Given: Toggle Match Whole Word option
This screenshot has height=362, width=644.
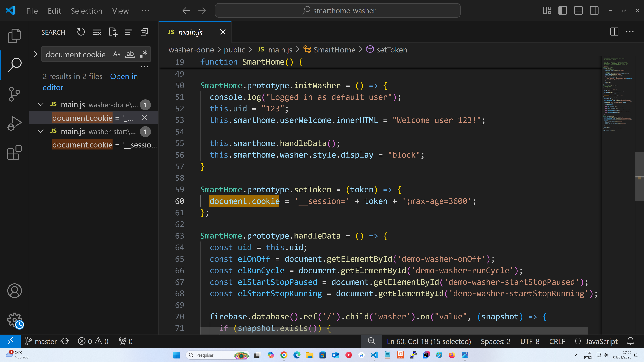Looking at the screenshot, I should 130,54.
